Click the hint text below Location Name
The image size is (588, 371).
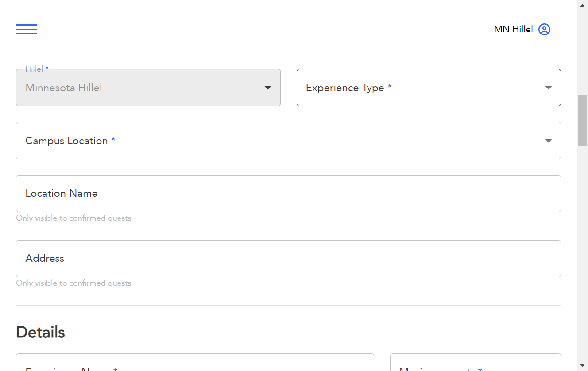[x=73, y=218]
